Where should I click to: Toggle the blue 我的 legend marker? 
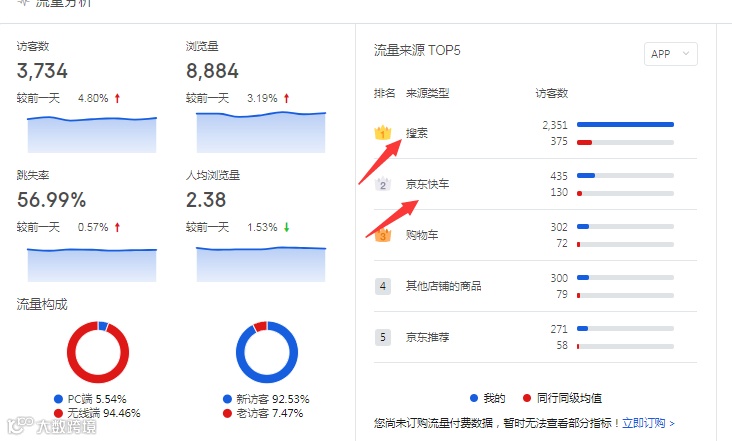pyautogui.click(x=474, y=398)
